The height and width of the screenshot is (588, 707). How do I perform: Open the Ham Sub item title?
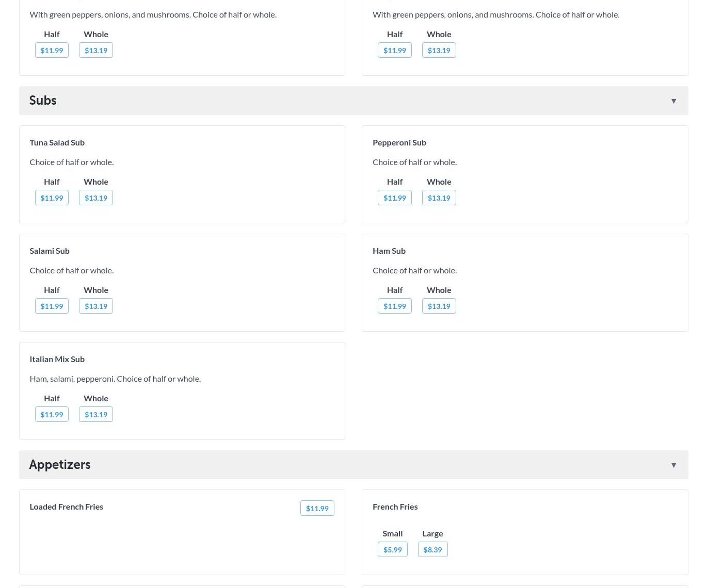tap(389, 251)
